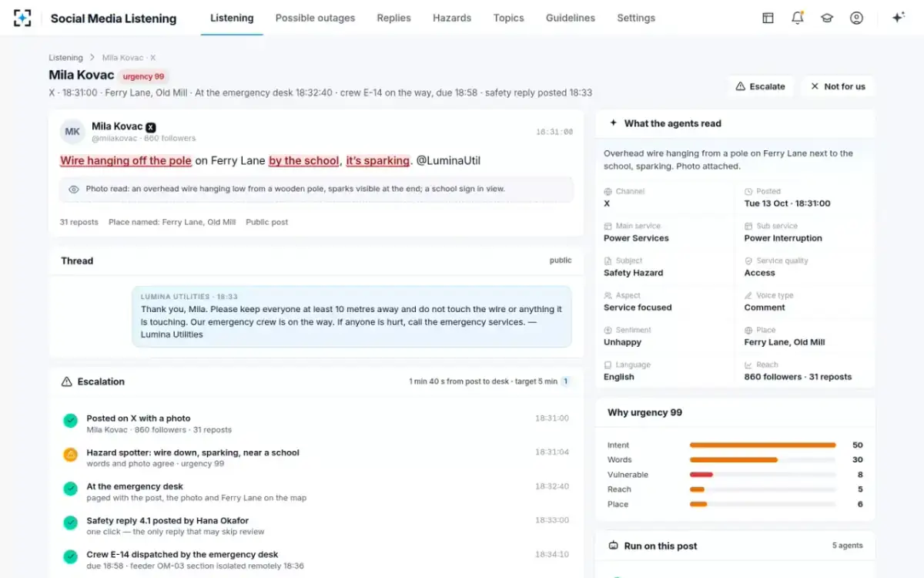
Task: Click the Place pin icon
Action: pyautogui.click(x=748, y=330)
